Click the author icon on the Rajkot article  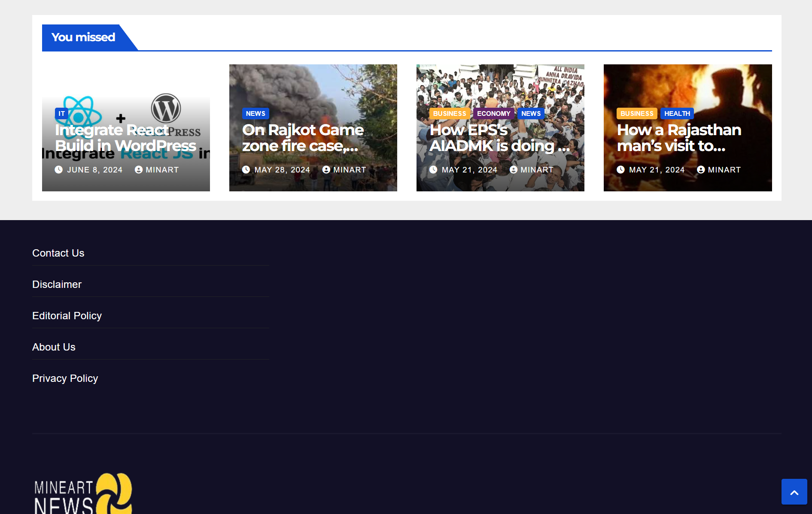click(x=326, y=170)
